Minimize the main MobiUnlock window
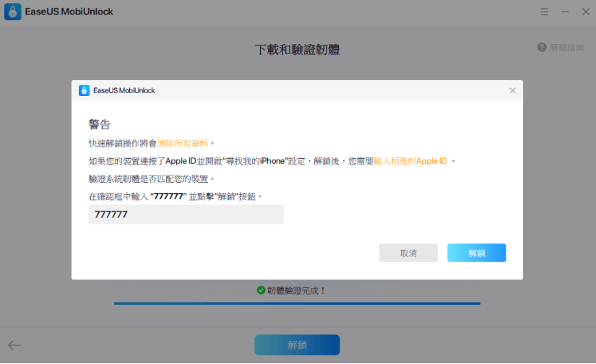 coord(565,12)
